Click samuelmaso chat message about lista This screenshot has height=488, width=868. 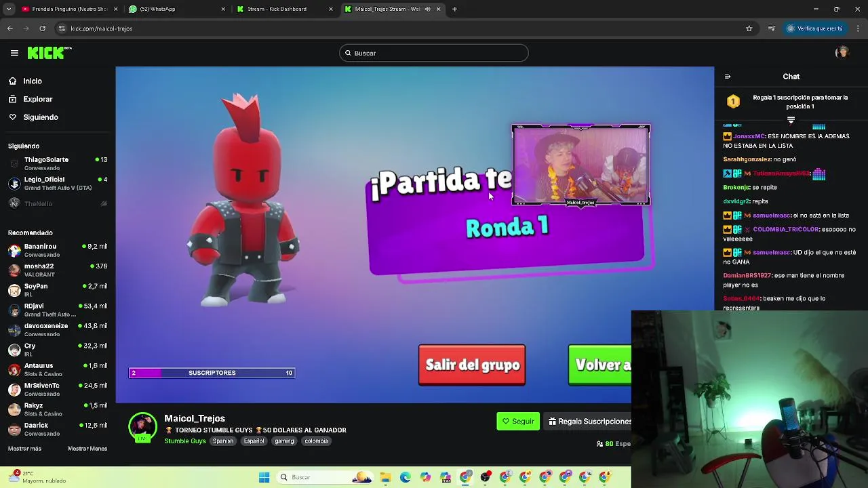785,216
